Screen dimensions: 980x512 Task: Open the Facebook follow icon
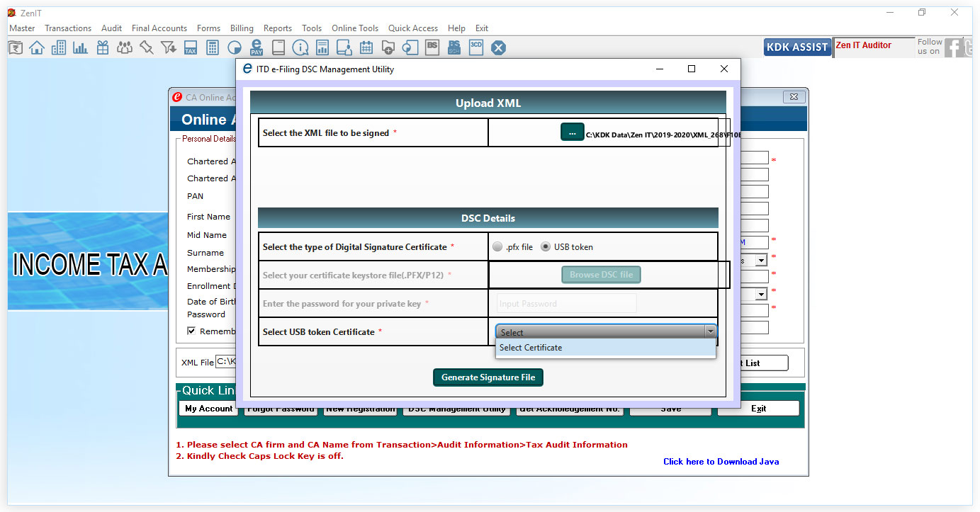click(x=954, y=47)
